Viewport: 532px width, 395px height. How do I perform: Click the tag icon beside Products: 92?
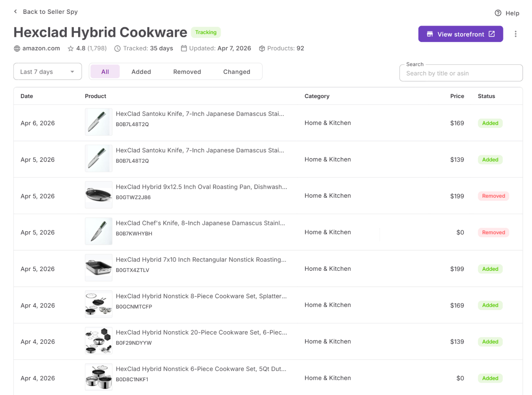pyautogui.click(x=262, y=48)
